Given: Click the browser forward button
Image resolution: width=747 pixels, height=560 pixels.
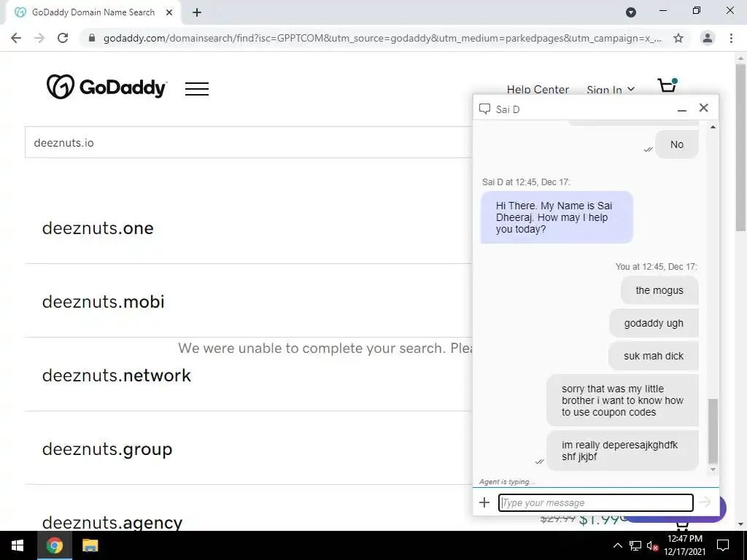Looking at the screenshot, I should 39,38.
